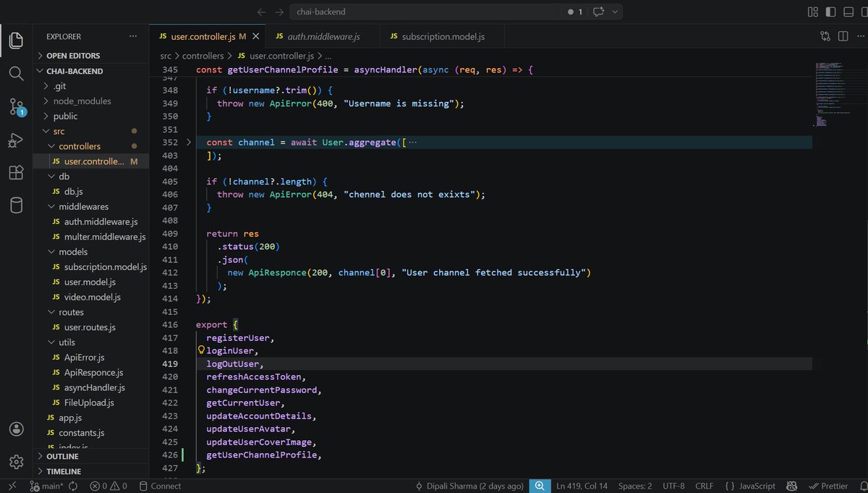Open Source Control view with badge

17,107
